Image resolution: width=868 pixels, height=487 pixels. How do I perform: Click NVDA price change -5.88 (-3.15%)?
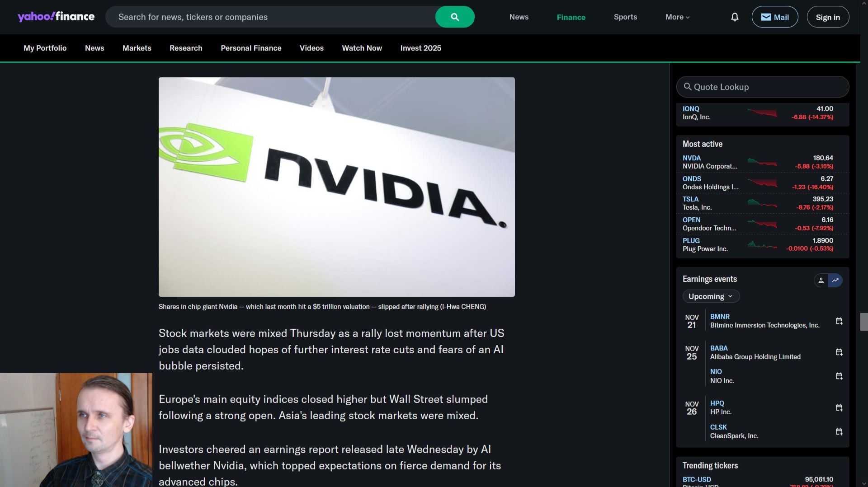point(814,166)
